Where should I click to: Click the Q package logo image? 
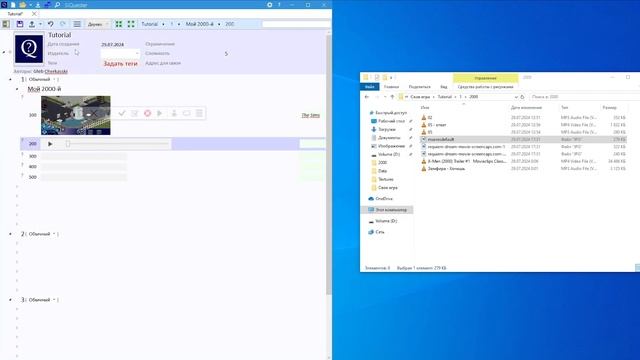29,49
